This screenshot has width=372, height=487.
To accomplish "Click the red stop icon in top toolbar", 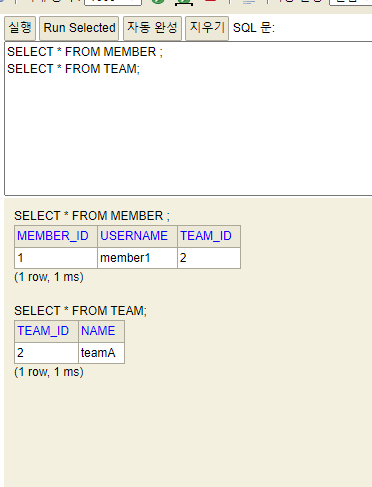I will [211, 1].
